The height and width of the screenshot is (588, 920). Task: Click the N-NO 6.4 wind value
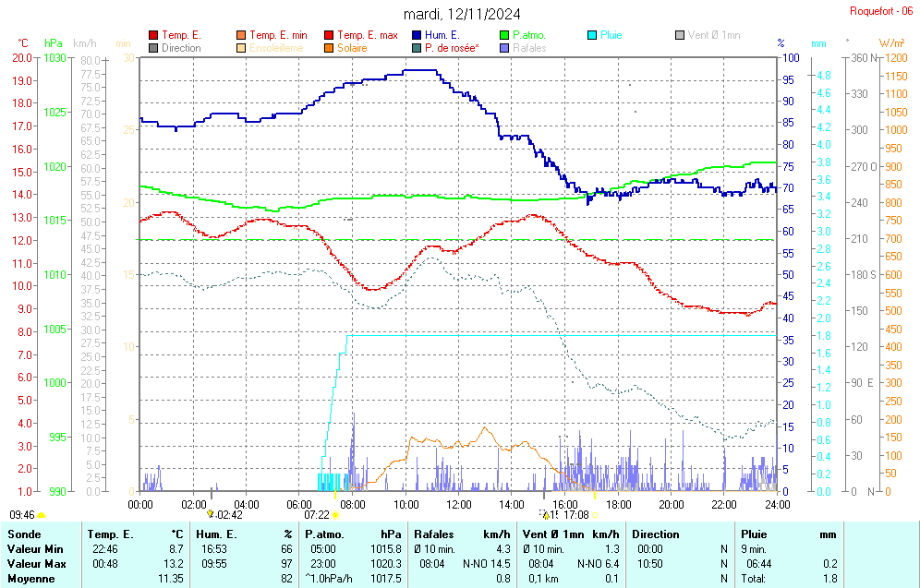coord(598,564)
